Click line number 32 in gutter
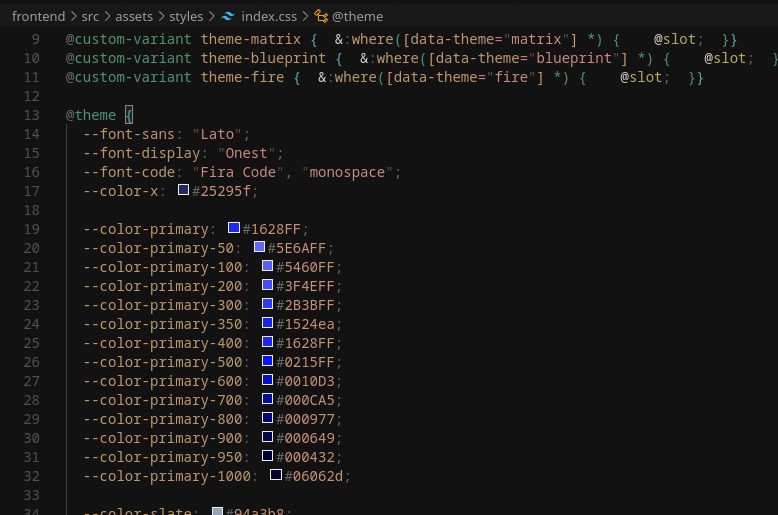Viewport: 778px width, 515px height. click(x=31, y=476)
